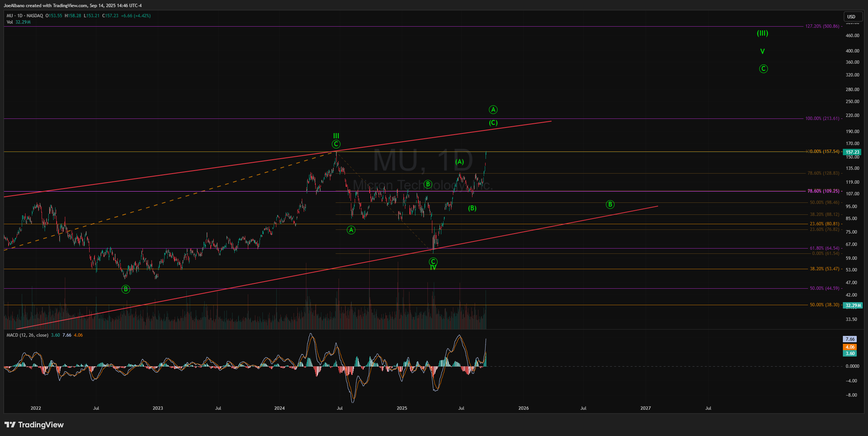Click the MU 1D NASDAQ symbol legend
Screen dimensions: 868x436
click(25, 16)
